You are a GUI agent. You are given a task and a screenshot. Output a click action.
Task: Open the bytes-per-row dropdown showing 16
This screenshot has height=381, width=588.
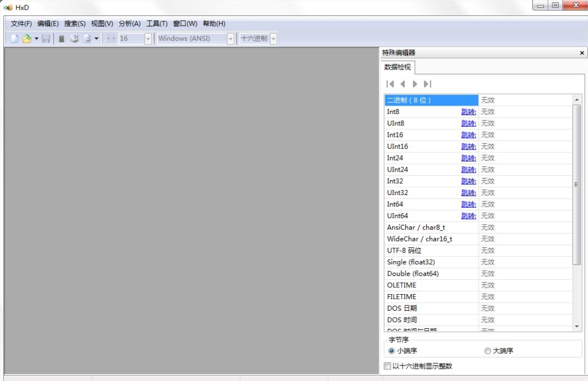click(x=148, y=38)
